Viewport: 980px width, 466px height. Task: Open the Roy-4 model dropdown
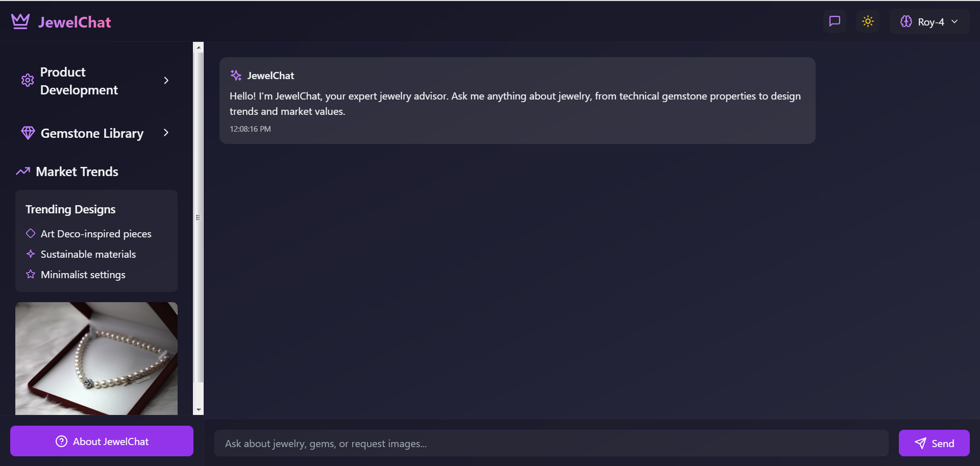[929, 22]
